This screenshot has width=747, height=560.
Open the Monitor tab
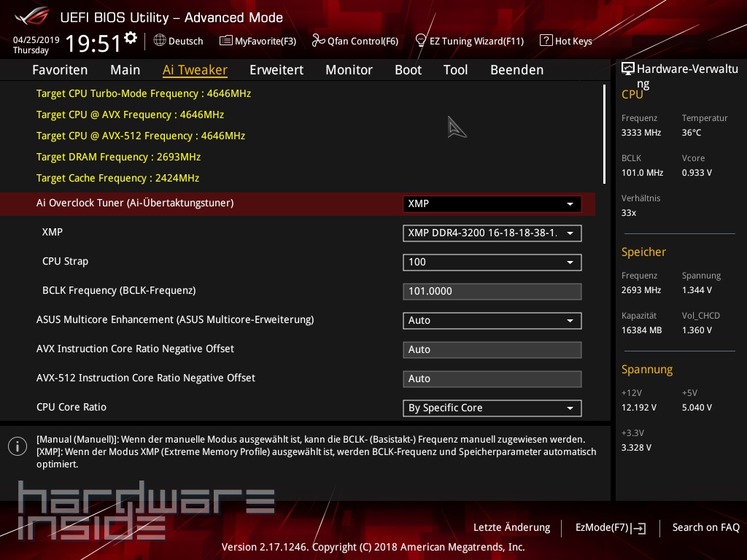click(349, 70)
